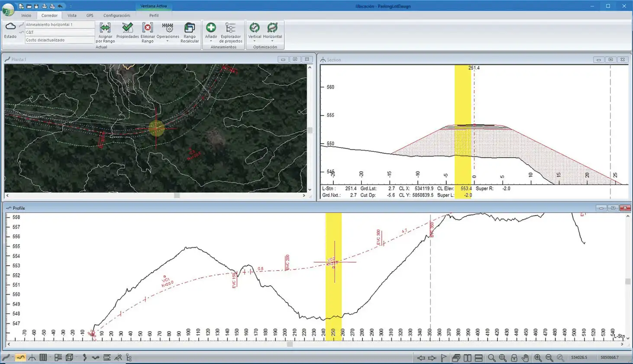
Task: Open the Explorador de proyectos
Action: tap(230, 29)
